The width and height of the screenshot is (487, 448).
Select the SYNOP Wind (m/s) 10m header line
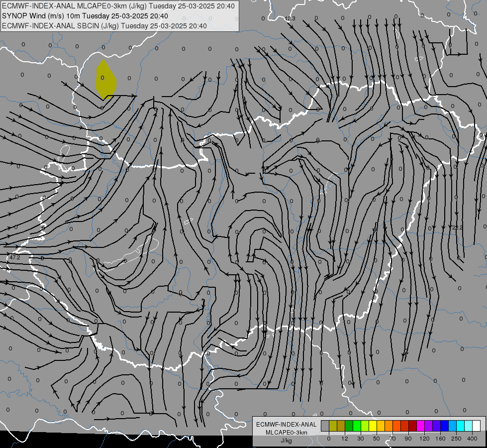pyautogui.click(x=85, y=16)
